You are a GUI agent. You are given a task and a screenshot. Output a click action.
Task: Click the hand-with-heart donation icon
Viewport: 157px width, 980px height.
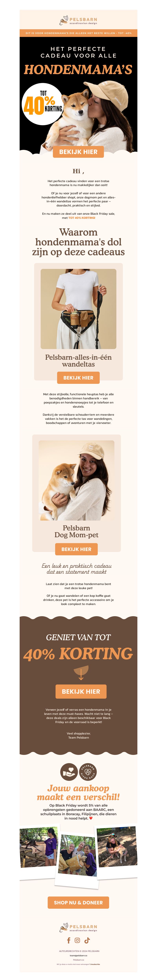pos(69,772)
